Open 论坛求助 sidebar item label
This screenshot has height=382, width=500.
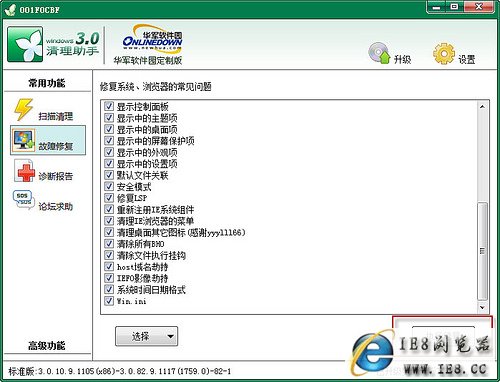tap(56, 206)
